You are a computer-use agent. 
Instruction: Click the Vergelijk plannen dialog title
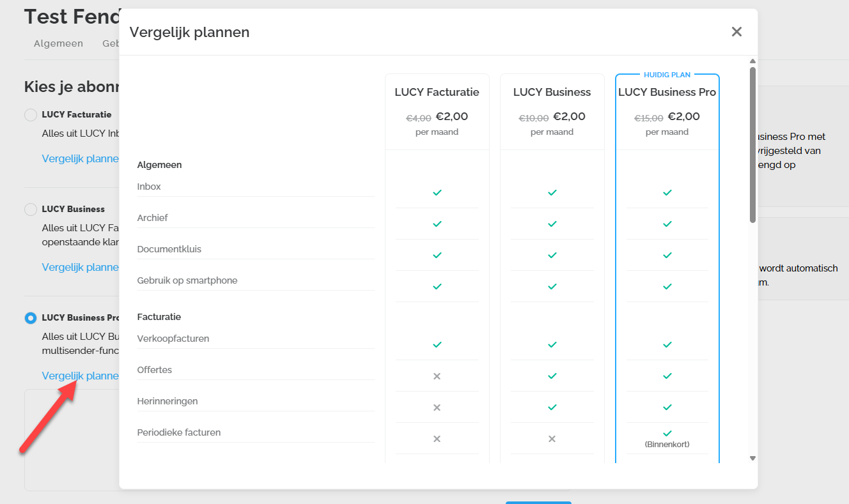(189, 32)
